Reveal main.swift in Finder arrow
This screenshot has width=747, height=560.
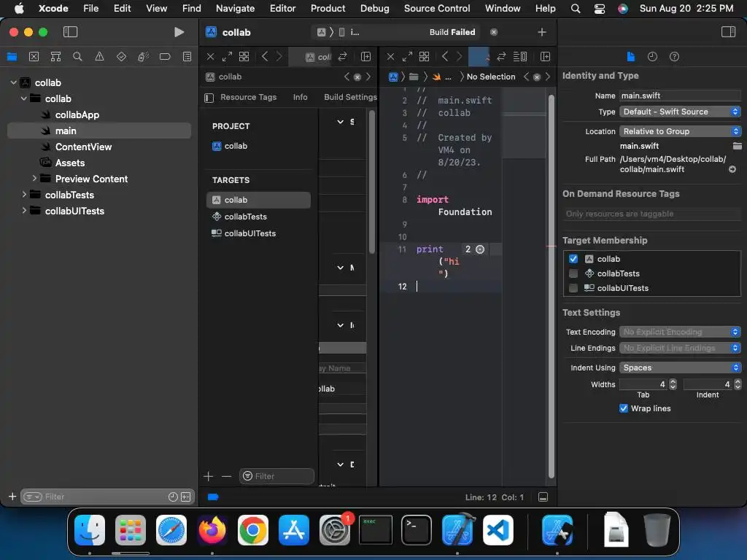click(732, 169)
